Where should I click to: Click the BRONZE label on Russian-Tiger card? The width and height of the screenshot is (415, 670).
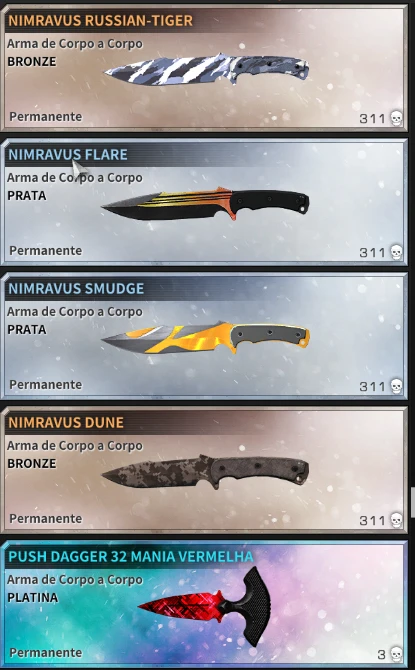[32, 62]
